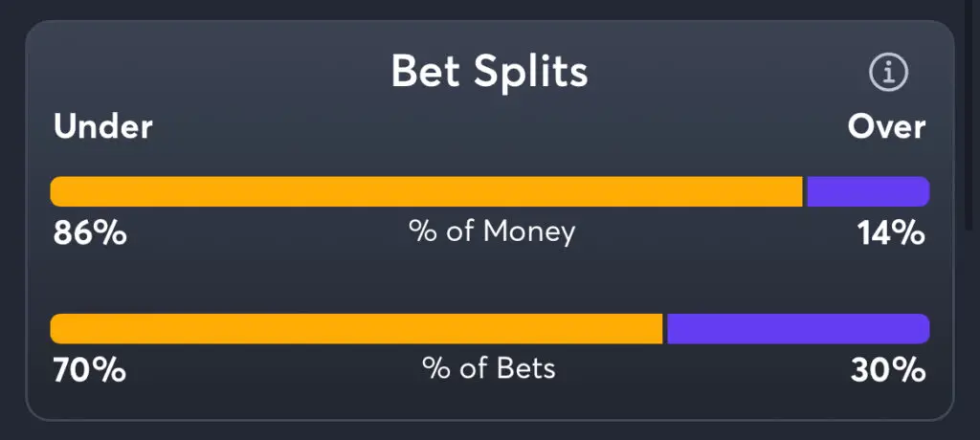Click the card's bottom-right rounded corner
Viewport: 980px width, 440px height.
pos(946,411)
